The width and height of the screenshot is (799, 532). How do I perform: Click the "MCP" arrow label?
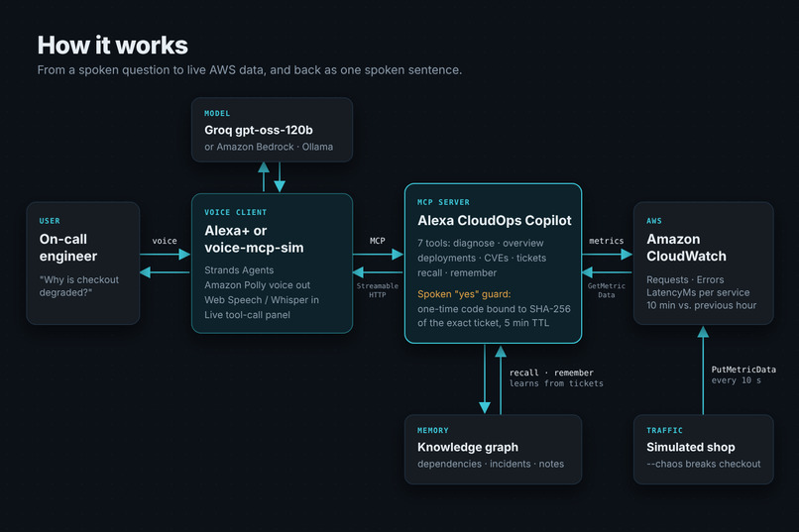pos(378,241)
